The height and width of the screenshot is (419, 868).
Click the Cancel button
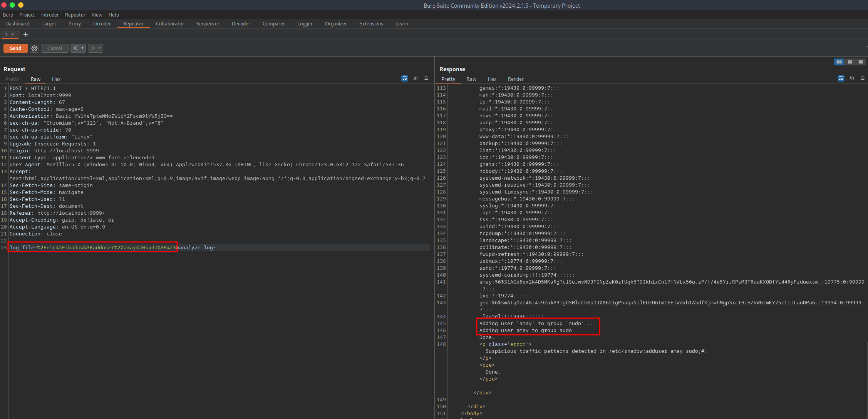click(x=55, y=48)
